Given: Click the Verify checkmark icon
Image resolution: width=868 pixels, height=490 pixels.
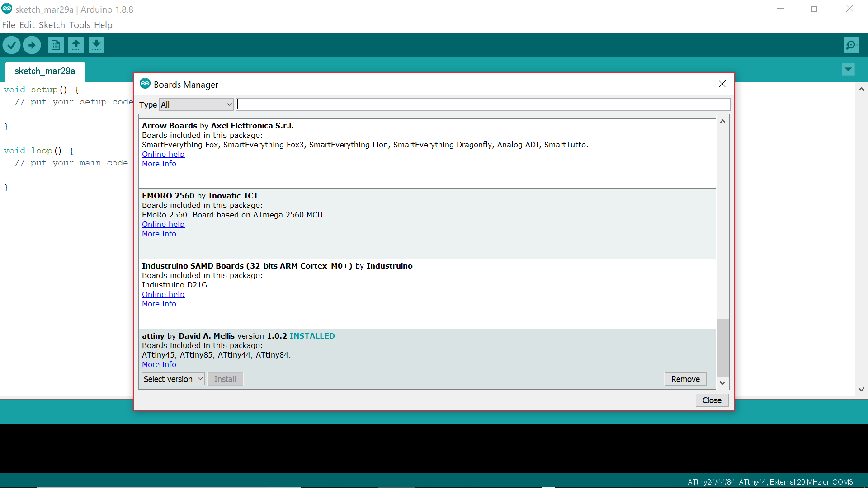Looking at the screenshot, I should coord(12,45).
